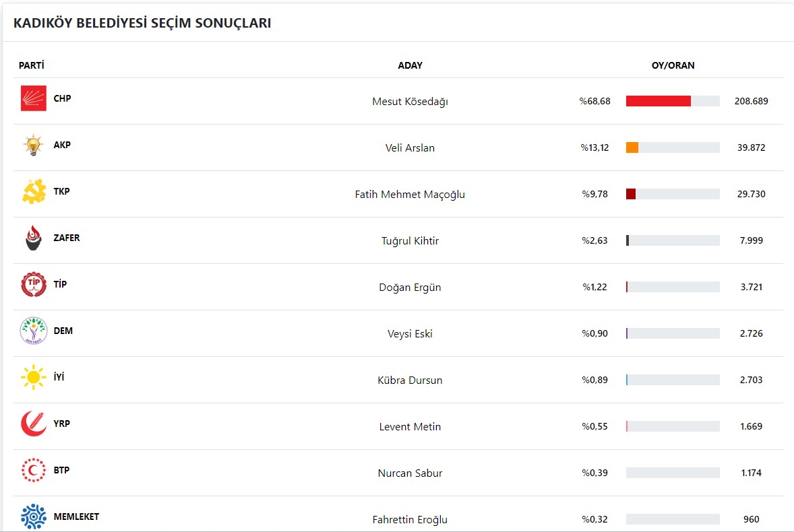This screenshot has width=794, height=532.
Task: Click the MEMLEKET party name label
Action: click(x=76, y=517)
